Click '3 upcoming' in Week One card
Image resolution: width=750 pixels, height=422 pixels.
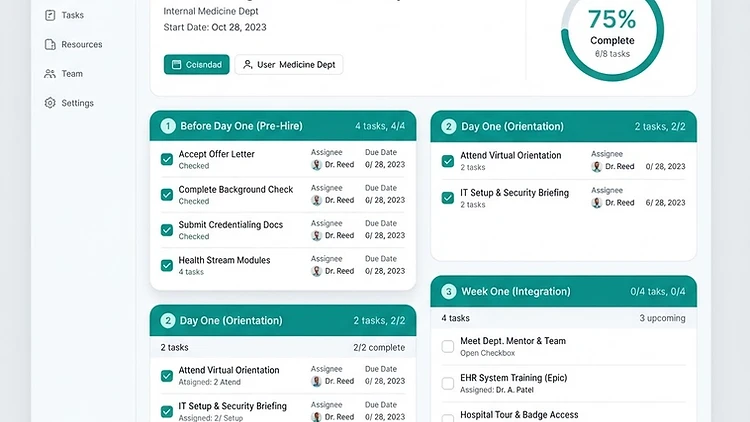point(662,318)
